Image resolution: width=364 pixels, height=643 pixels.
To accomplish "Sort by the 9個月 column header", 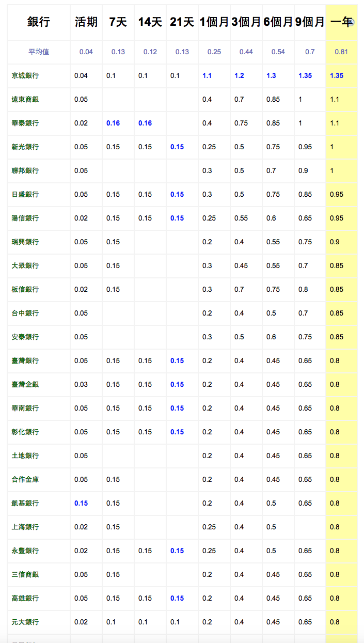I will (310, 22).
